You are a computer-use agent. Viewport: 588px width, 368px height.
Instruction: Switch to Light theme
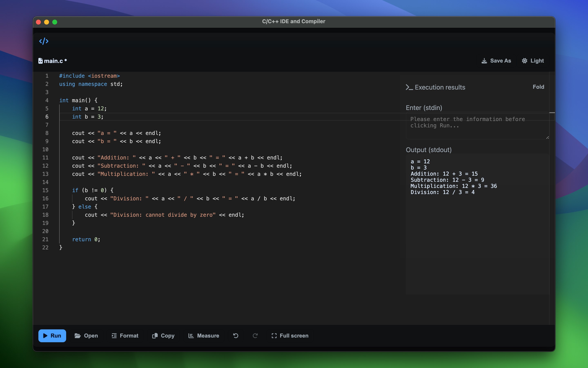tap(533, 61)
